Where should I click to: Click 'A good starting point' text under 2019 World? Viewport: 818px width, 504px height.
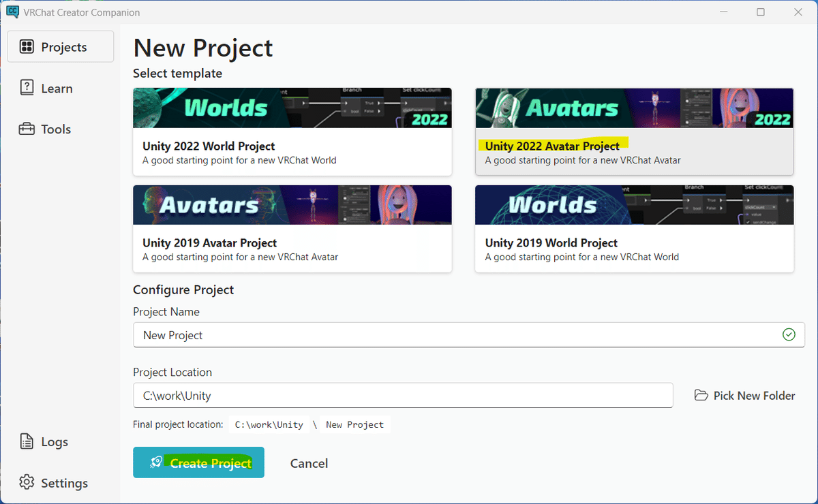pyautogui.click(x=582, y=257)
